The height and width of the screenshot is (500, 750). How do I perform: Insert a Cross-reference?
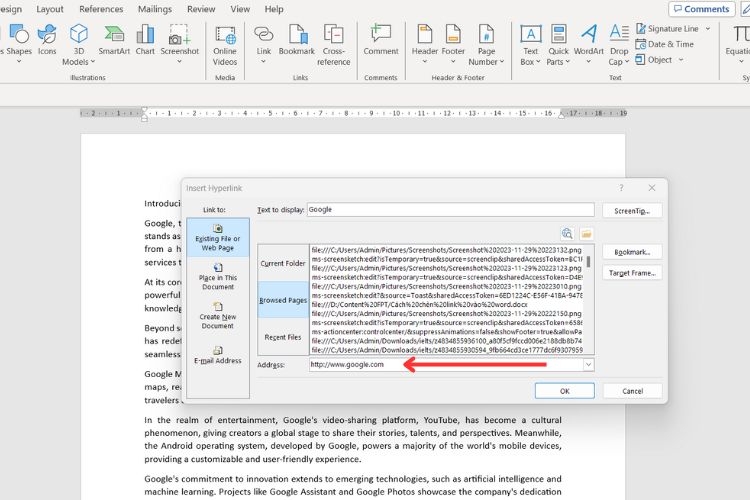(333, 45)
